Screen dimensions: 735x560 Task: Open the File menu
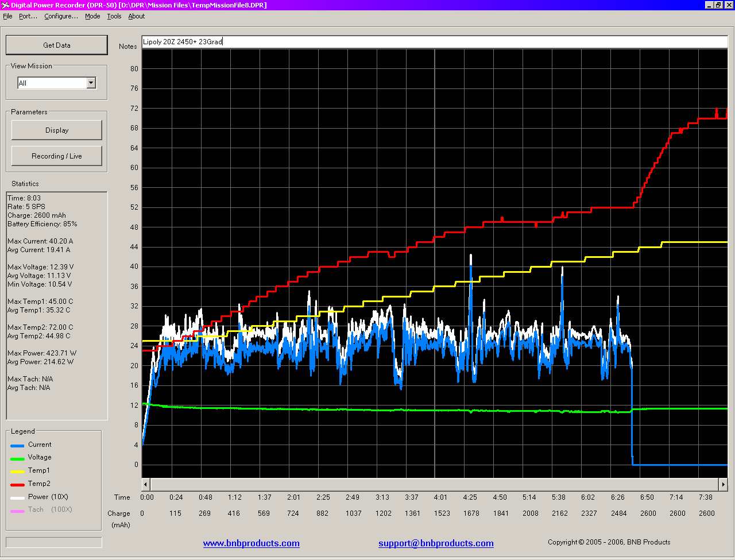tap(7, 16)
